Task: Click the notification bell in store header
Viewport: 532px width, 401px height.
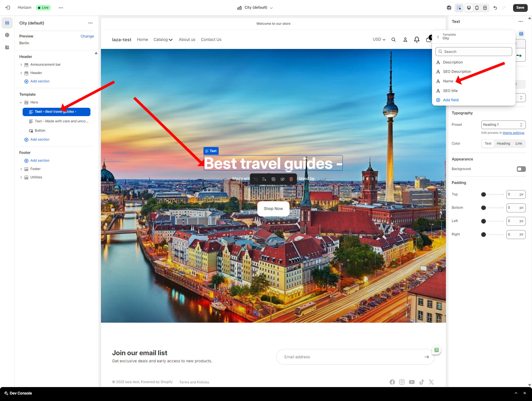Action: click(x=417, y=40)
